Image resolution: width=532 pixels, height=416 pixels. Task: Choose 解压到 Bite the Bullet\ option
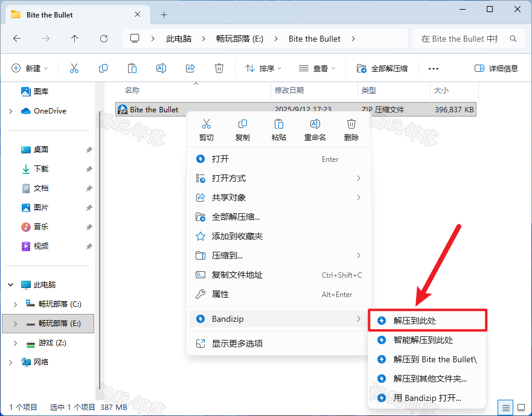(428, 359)
